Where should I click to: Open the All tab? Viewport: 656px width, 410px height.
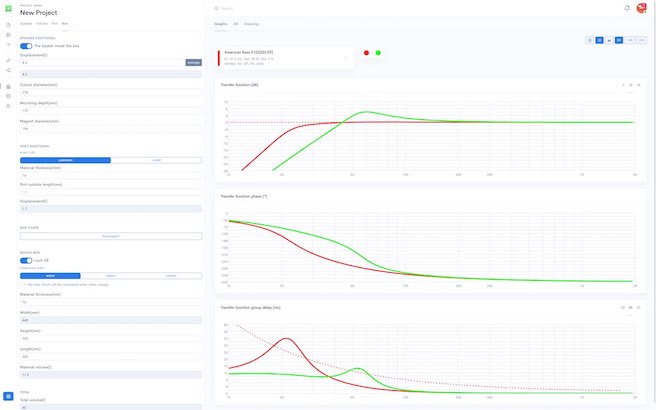236,24
